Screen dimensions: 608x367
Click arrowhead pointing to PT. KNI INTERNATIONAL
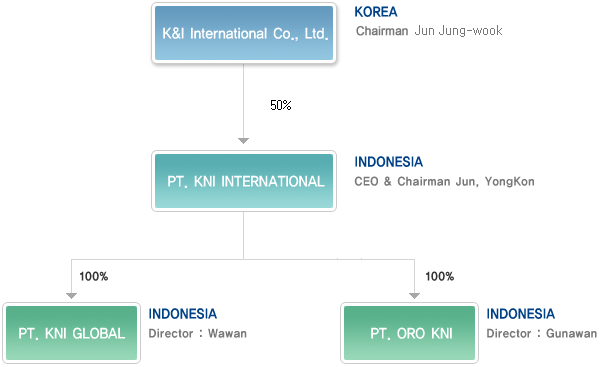tap(244, 141)
